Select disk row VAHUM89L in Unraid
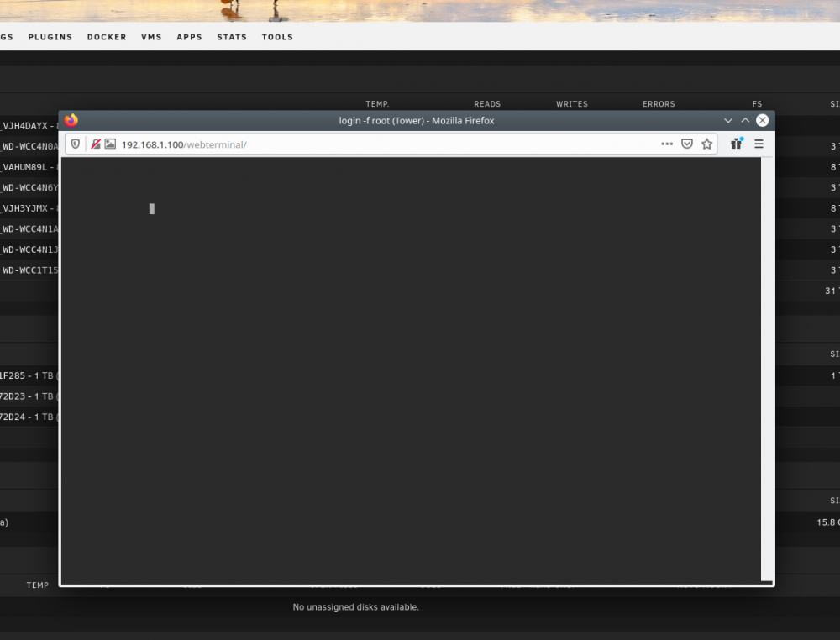This screenshot has width=840, height=640. tap(28, 167)
